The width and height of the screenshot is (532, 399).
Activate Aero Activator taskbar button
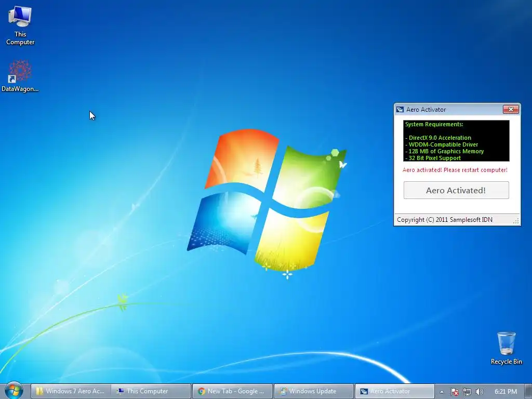[395, 391]
